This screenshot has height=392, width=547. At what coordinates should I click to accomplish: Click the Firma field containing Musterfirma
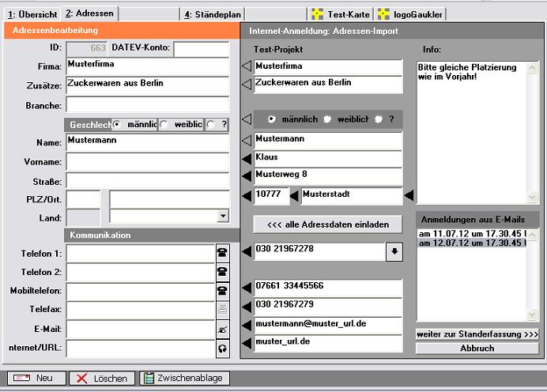(148, 66)
